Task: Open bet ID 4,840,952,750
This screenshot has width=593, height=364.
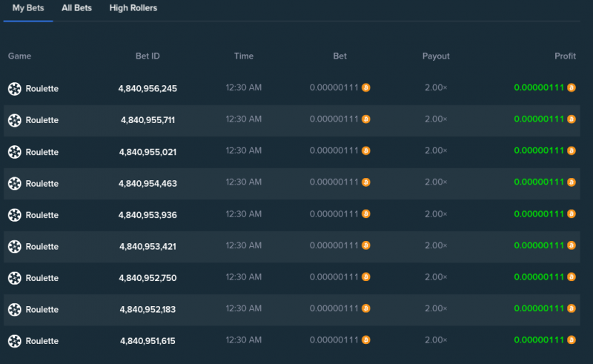Action: (148, 278)
